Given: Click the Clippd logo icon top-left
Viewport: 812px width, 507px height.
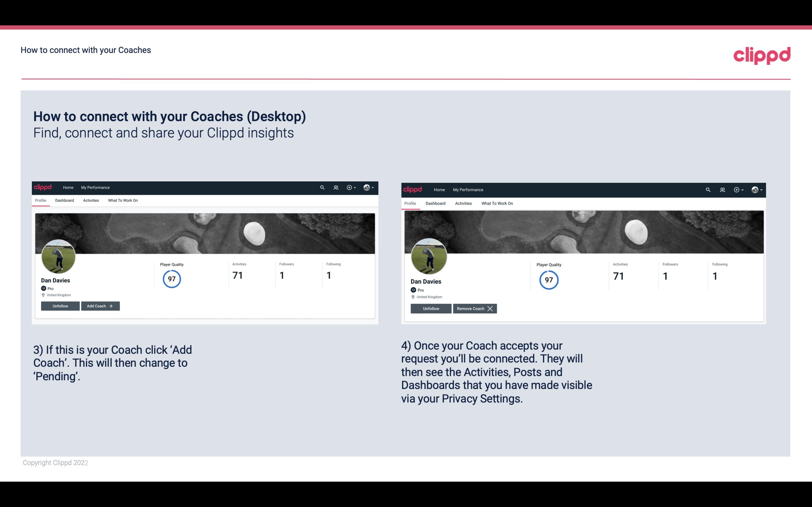Looking at the screenshot, I should (x=43, y=187).
